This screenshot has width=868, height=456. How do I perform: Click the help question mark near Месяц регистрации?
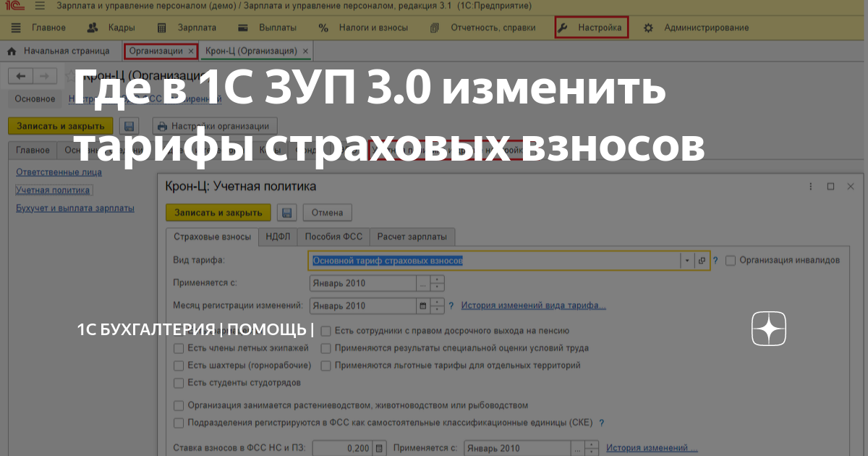(451, 305)
